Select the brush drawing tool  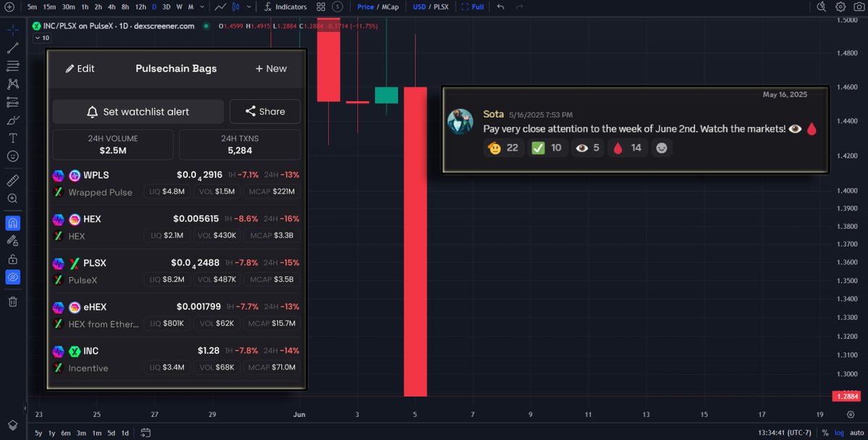pyautogui.click(x=13, y=120)
